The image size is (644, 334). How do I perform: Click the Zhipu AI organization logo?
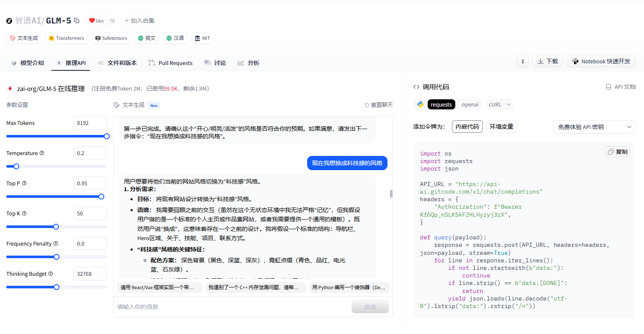pos(9,21)
